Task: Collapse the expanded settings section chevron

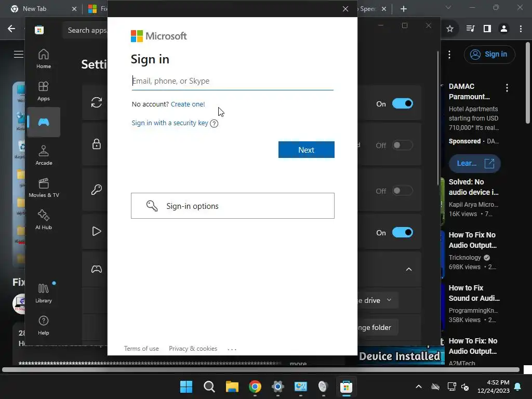Action: 409,270
